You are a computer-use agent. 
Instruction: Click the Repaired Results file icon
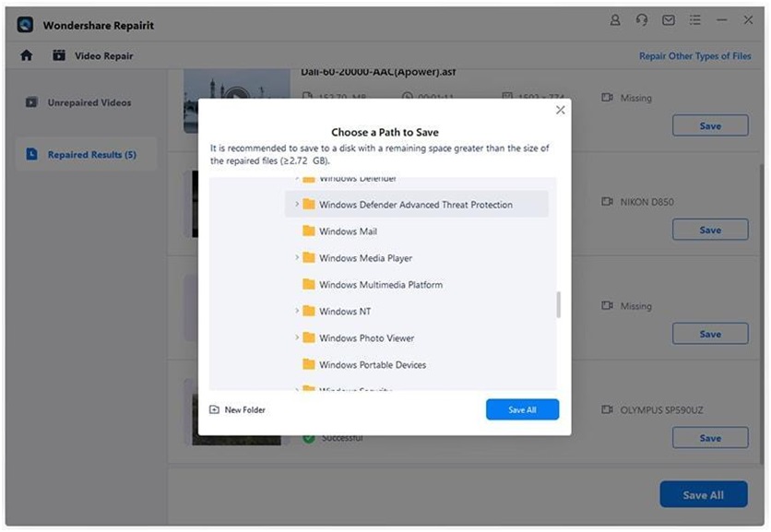click(31, 154)
